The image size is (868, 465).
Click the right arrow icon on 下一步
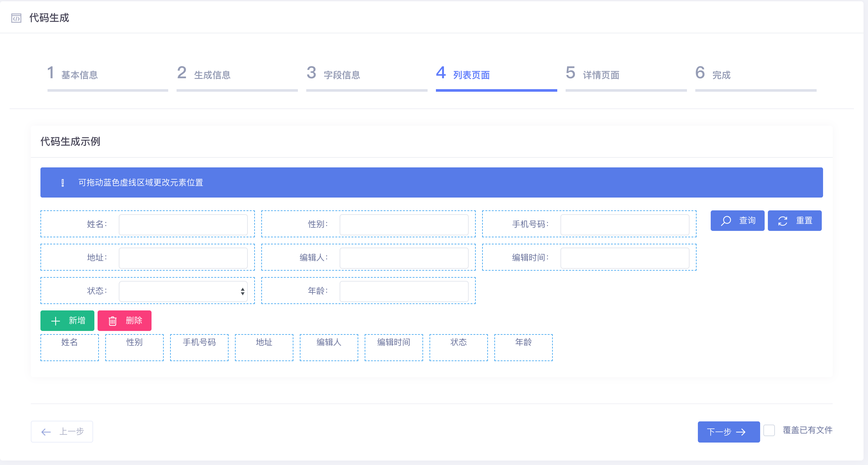pyautogui.click(x=741, y=432)
